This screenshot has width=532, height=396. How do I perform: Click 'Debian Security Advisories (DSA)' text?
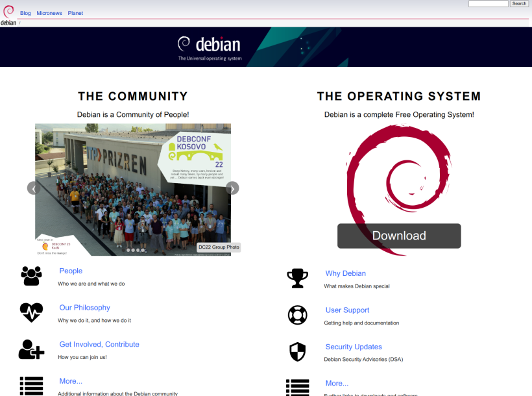tap(363, 359)
